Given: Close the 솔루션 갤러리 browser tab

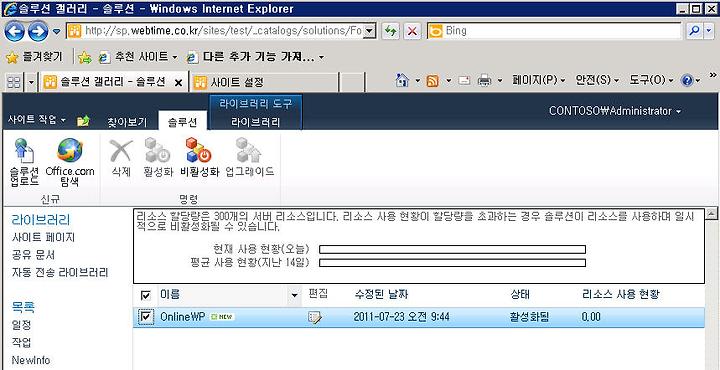Looking at the screenshot, I should tap(179, 83).
